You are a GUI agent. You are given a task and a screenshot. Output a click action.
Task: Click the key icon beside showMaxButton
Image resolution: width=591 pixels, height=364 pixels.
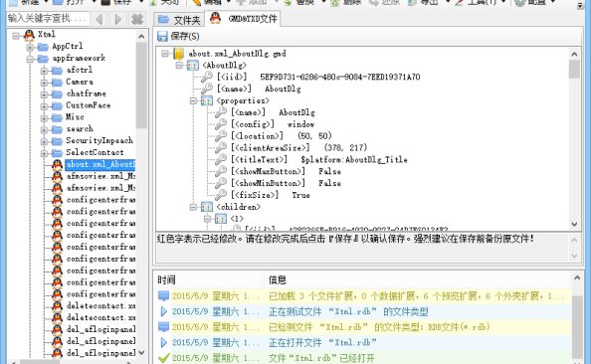[x=221, y=171]
